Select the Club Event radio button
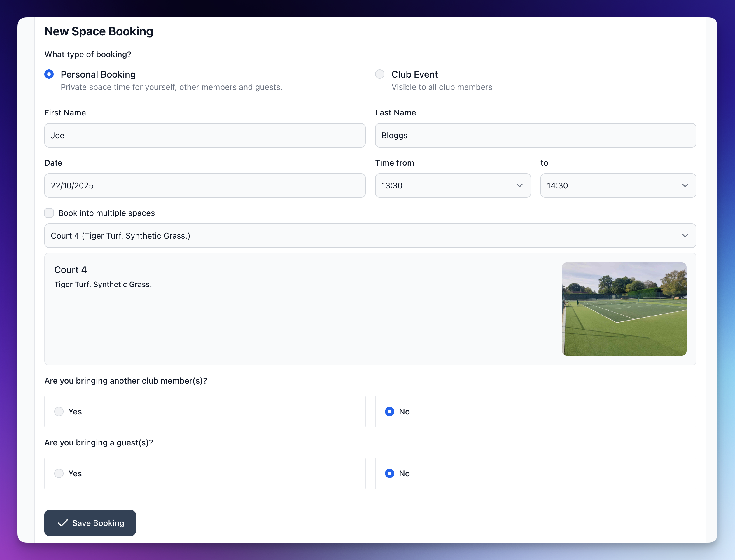Image resolution: width=735 pixels, height=560 pixels. tap(379, 74)
